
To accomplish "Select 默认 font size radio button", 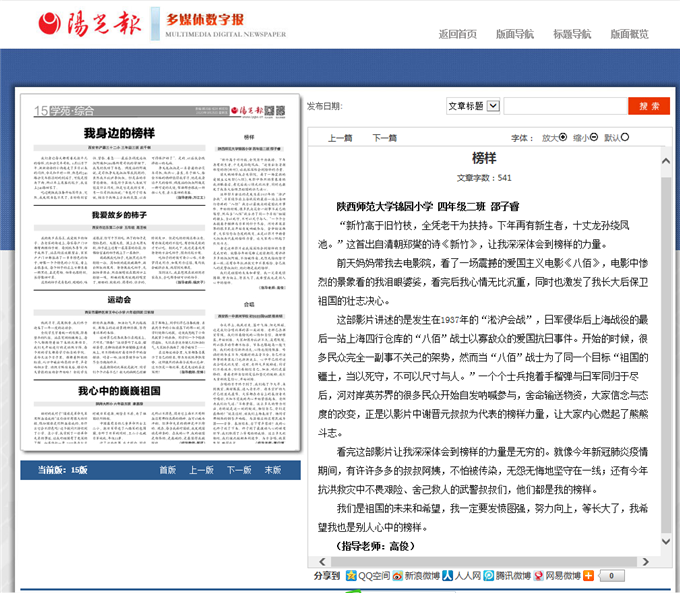I will point(624,137).
